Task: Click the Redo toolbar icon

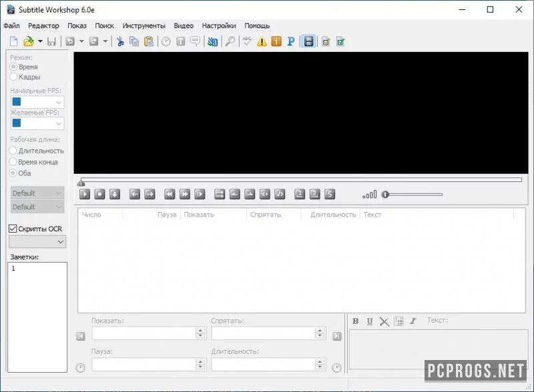Action: coord(93,41)
